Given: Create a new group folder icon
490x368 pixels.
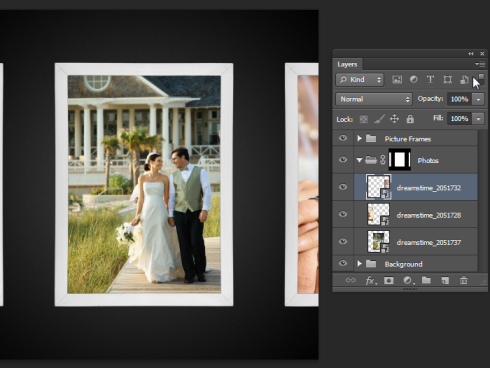Looking at the screenshot, I should [426, 280].
